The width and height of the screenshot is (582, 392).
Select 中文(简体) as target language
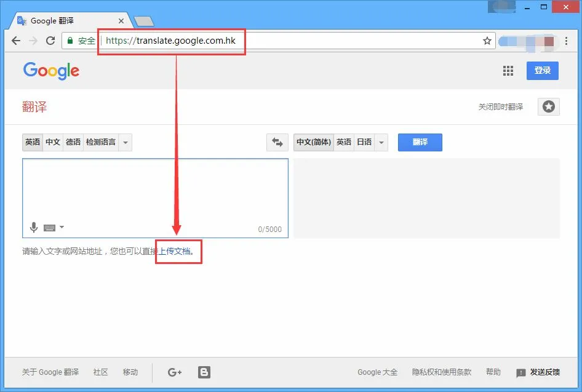pos(314,142)
